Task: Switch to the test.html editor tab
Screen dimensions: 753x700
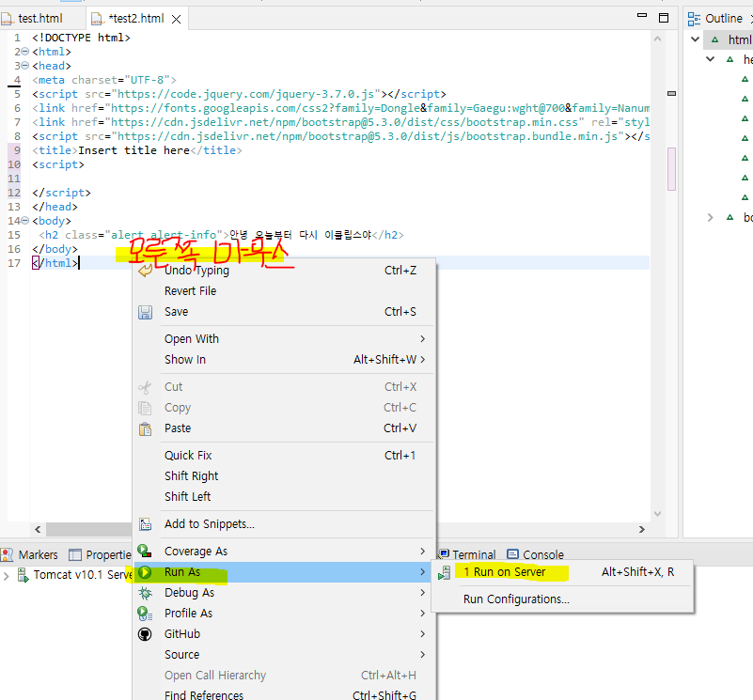Action: pyautogui.click(x=40, y=18)
